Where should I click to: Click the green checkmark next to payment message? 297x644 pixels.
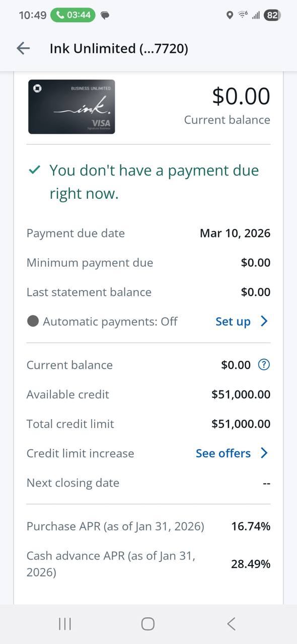[x=34, y=170]
